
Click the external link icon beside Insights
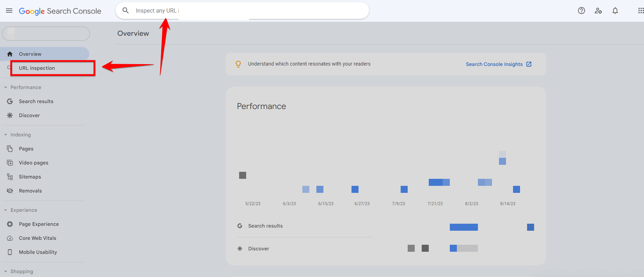pyautogui.click(x=529, y=64)
